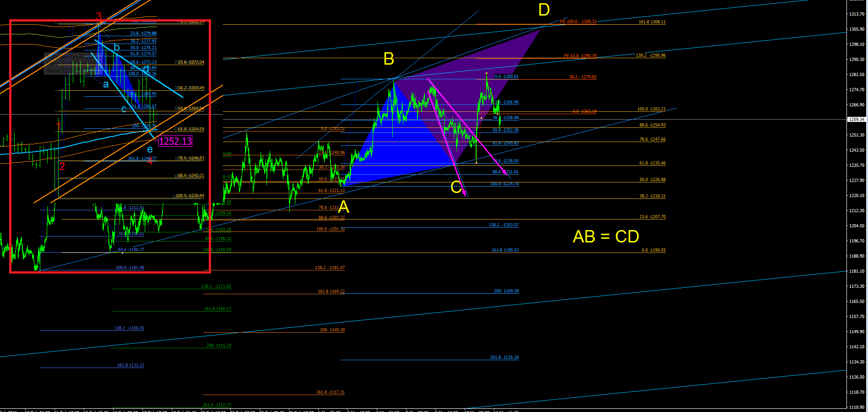Select the "0.0 -1190.55" Fibonacci label
Screen dimensions: 868x412
[654, 250]
